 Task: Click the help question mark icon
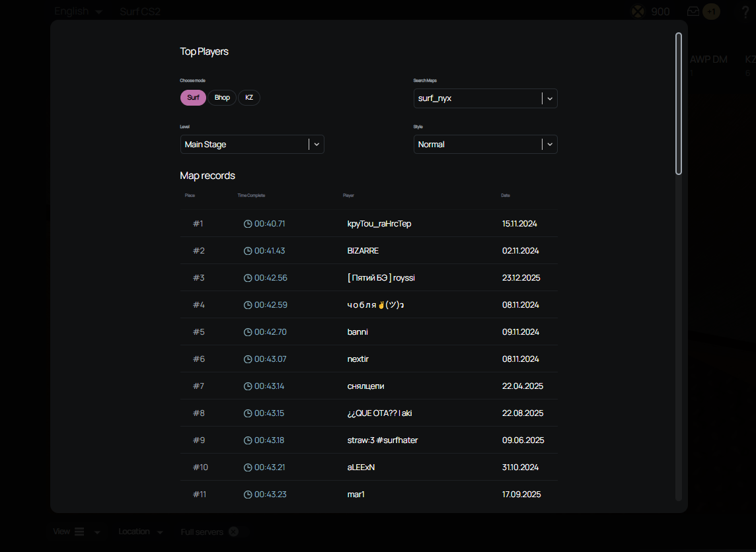[x=745, y=12]
